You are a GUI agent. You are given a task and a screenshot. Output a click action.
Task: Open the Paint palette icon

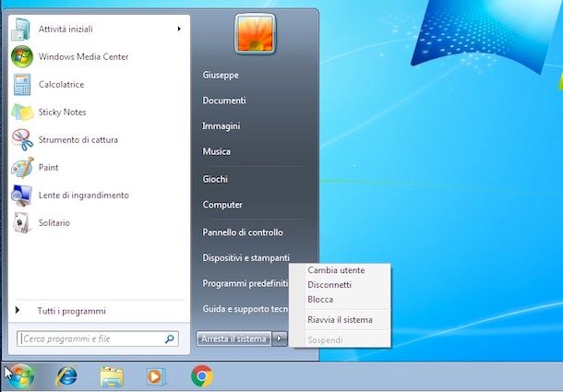tap(22, 167)
